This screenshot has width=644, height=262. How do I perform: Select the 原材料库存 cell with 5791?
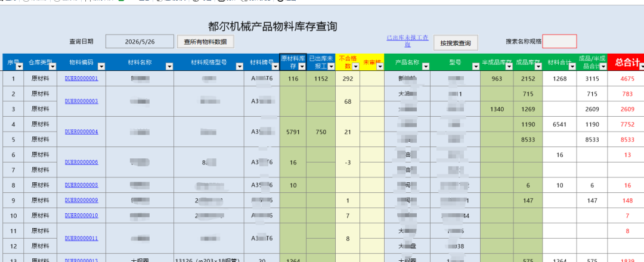point(293,132)
